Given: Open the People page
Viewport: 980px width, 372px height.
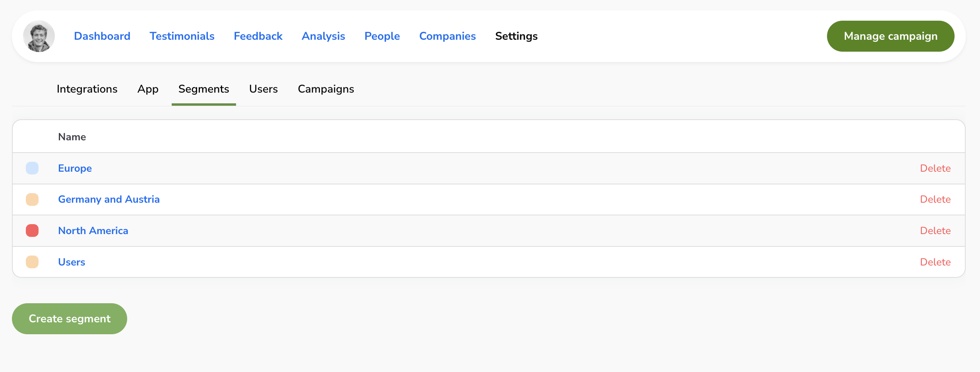Looking at the screenshot, I should (x=382, y=36).
